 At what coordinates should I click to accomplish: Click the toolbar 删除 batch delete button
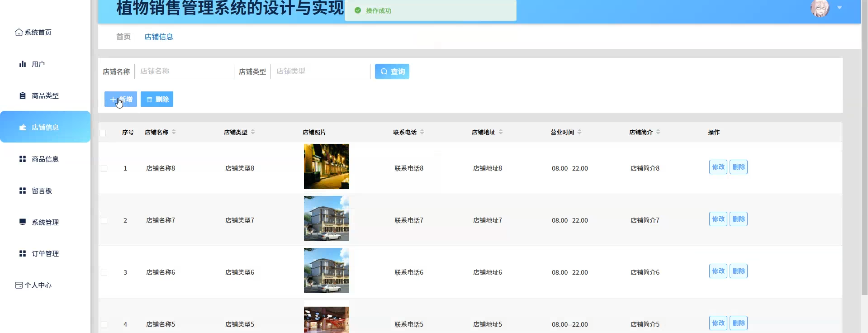[x=157, y=99]
